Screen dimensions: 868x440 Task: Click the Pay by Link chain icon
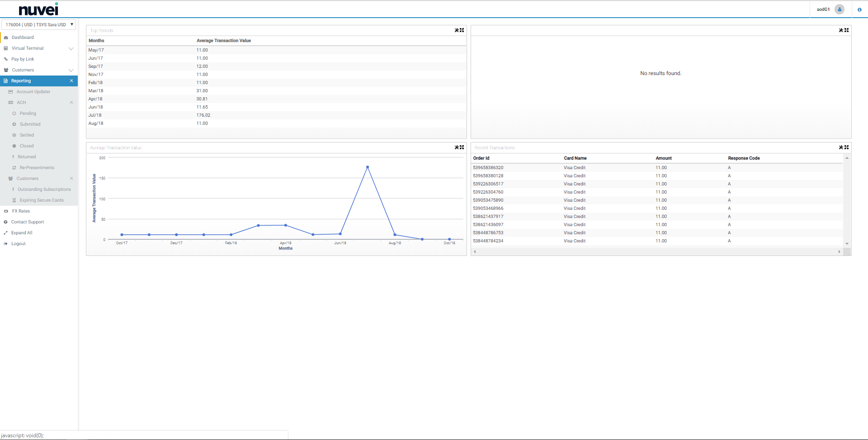6,59
